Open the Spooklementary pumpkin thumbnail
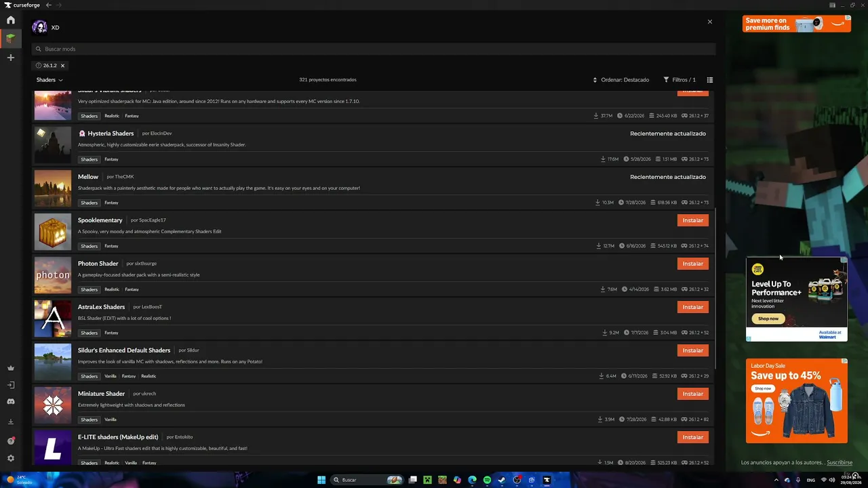 pyautogui.click(x=53, y=231)
